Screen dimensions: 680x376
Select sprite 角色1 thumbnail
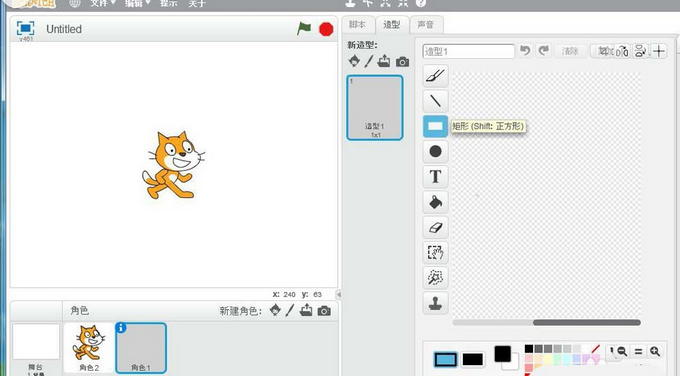pyautogui.click(x=141, y=348)
